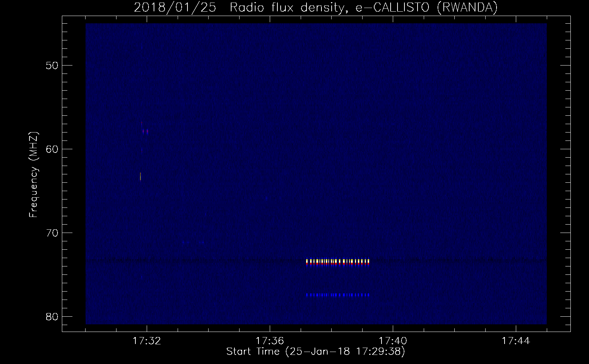Click the plot title "Radio flux density, e-CALLISTO (RWANDA)"
The height and width of the screenshot is (364, 589).
[364, 8]
